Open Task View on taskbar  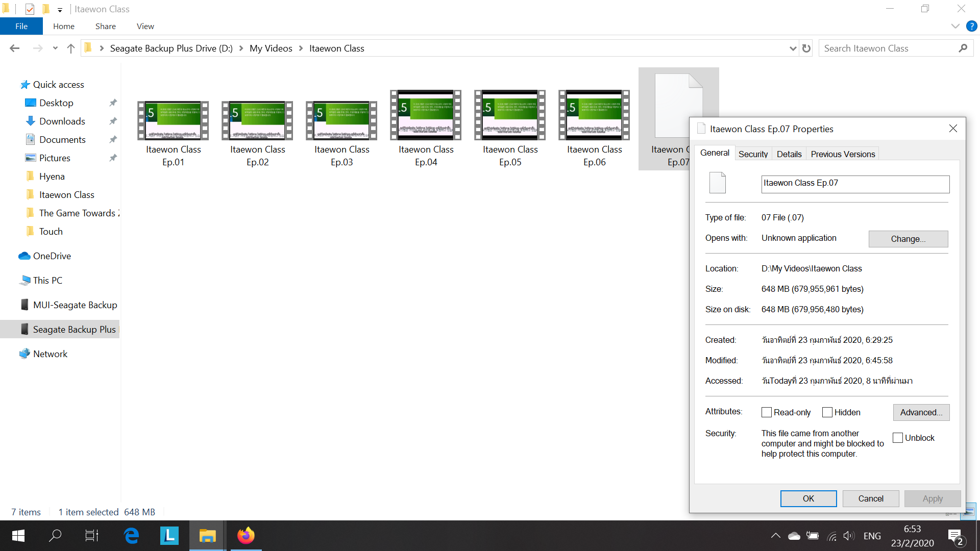click(x=92, y=536)
